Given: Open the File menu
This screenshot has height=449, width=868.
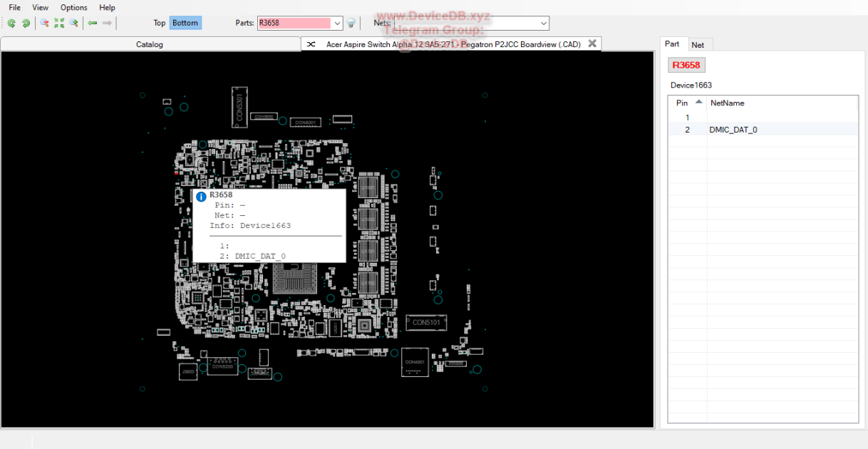Looking at the screenshot, I should (14, 7).
